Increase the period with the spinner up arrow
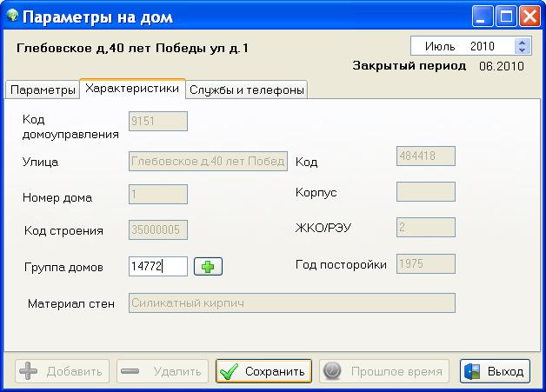This screenshot has width=546, height=392. (522, 43)
